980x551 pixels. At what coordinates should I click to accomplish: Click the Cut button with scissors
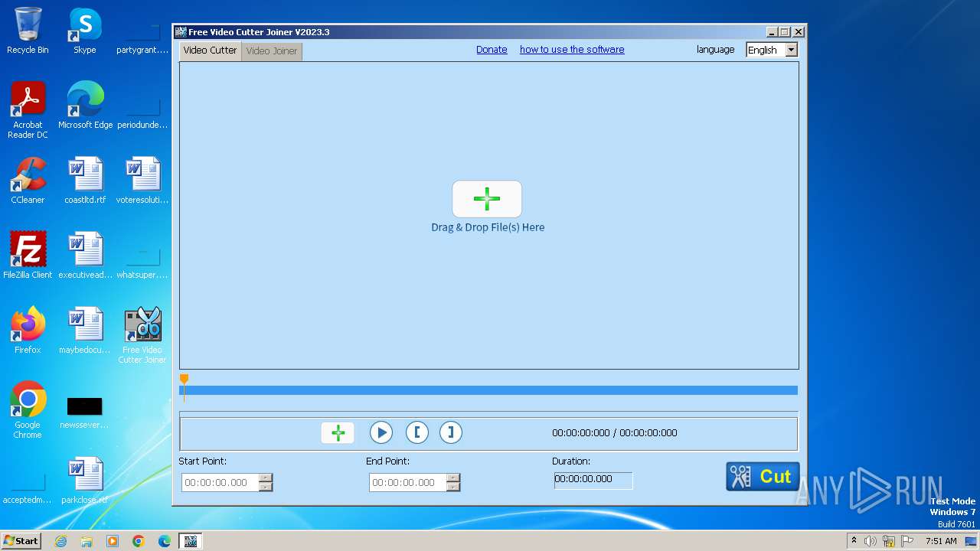pyautogui.click(x=763, y=476)
